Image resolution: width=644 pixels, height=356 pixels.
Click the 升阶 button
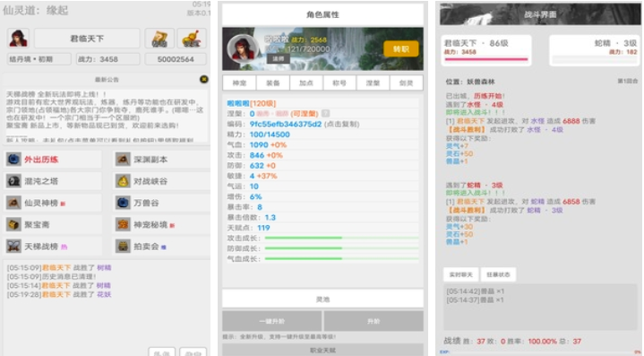coord(374,321)
